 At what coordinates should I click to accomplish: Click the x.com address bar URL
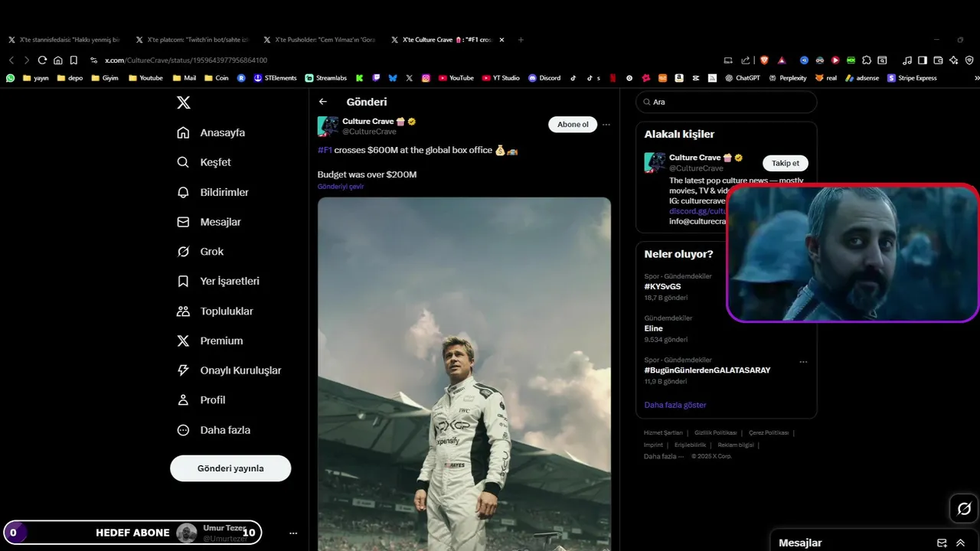pyautogui.click(x=186, y=60)
